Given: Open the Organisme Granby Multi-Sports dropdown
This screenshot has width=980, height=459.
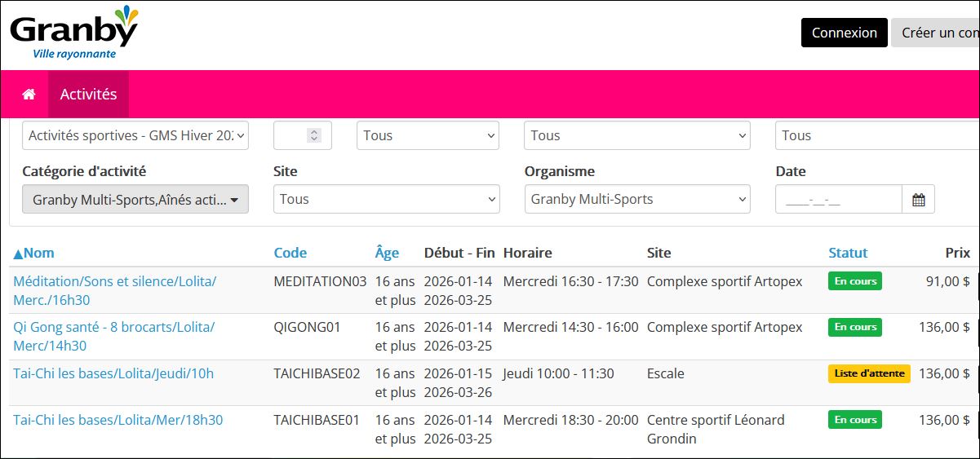Looking at the screenshot, I should tap(636, 200).
